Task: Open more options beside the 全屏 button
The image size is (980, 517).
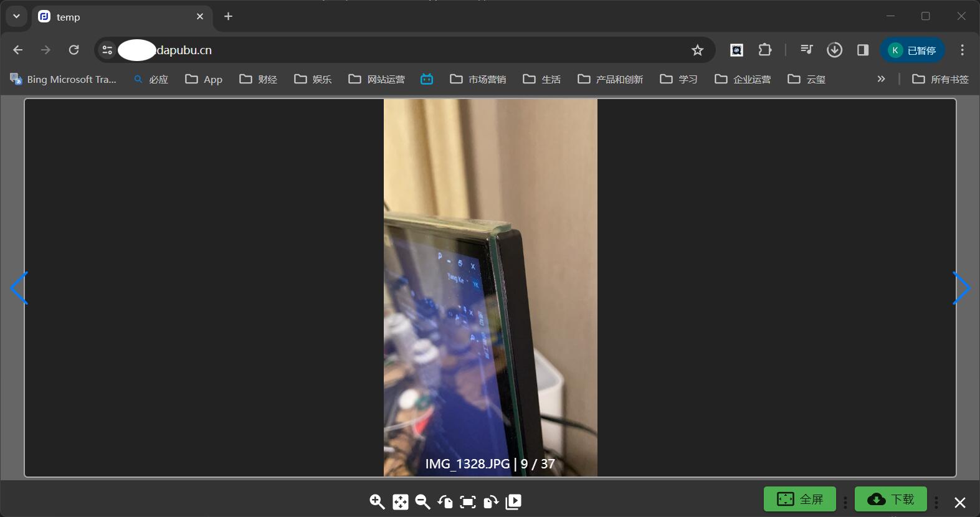Action: [845, 502]
